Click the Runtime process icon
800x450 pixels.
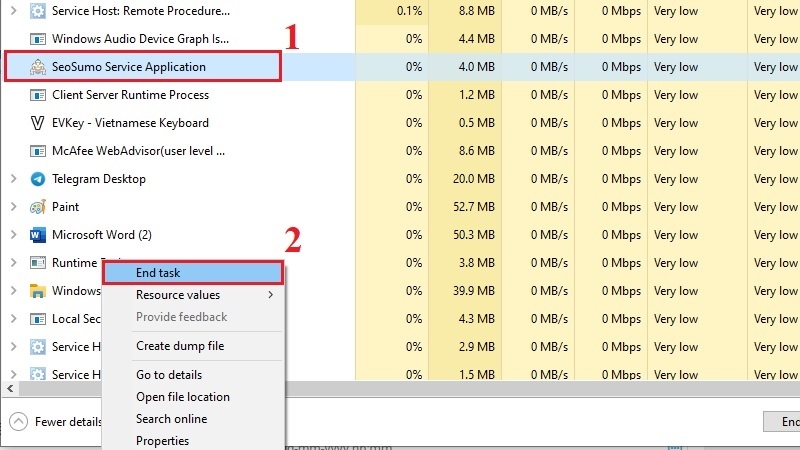pos(38,263)
